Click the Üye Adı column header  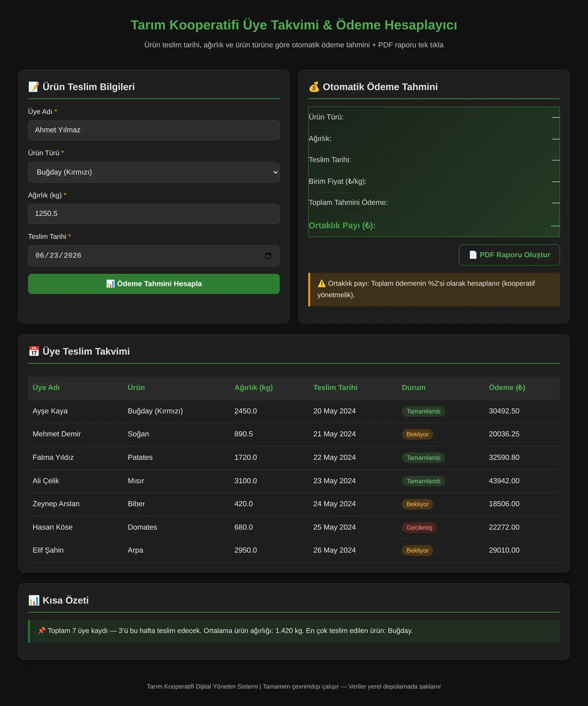pyautogui.click(x=46, y=388)
